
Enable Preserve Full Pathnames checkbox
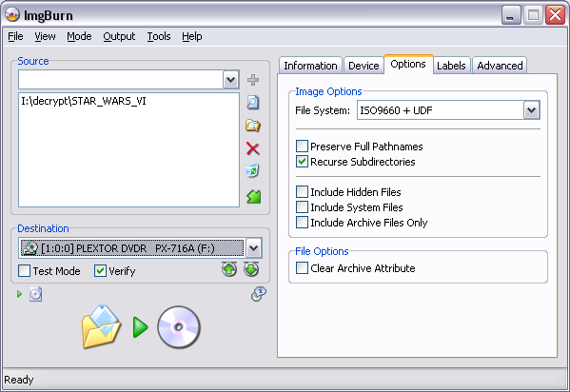[x=302, y=147]
